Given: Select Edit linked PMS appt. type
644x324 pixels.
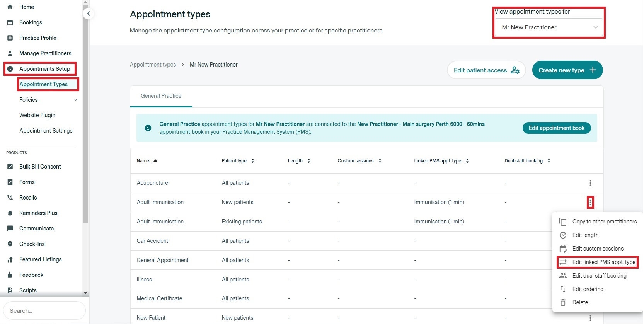Looking at the screenshot, I should pyautogui.click(x=603, y=262).
